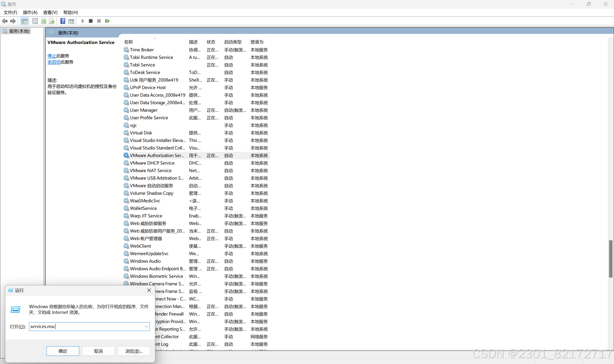Click the green Restart Service icon
614x364 pixels.
tap(107, 21)
